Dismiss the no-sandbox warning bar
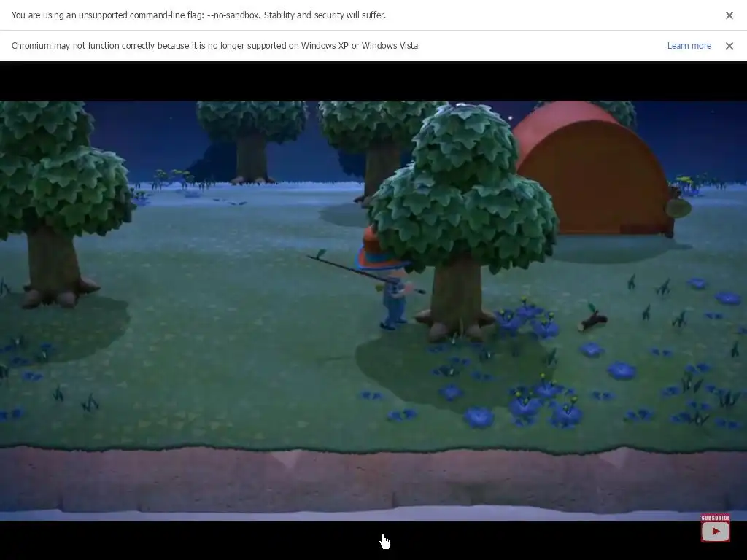This screenshot has width=747, height=560. pos(729,15)
